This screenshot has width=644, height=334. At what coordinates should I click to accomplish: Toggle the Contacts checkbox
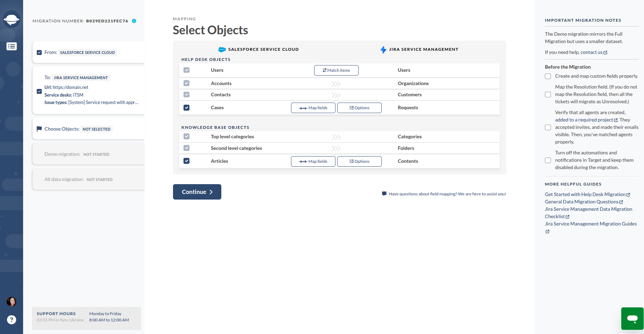tap(187, 95)
